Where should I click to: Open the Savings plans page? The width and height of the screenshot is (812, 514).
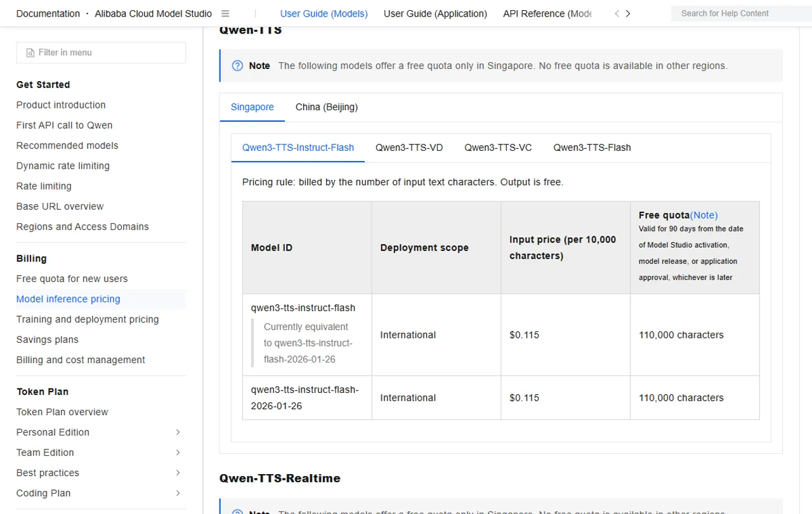[x=48, y=340]
